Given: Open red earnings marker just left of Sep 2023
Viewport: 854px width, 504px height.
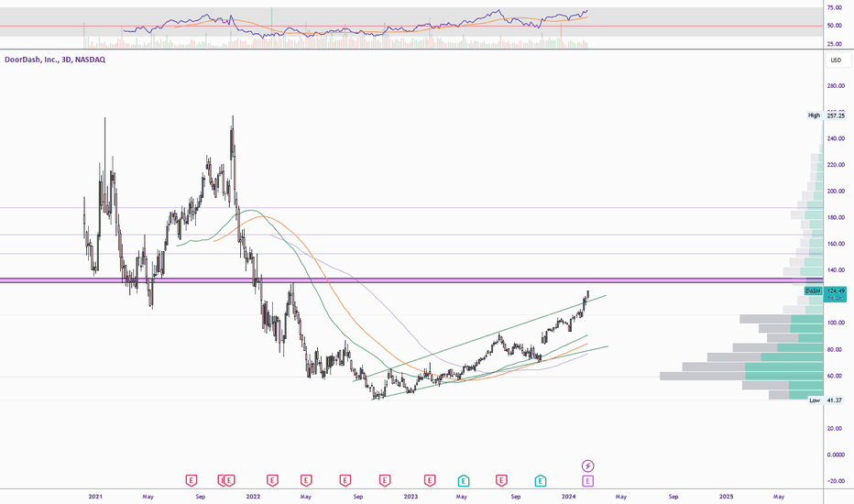Looking at the screenshot, I should [x=501, y=480].
